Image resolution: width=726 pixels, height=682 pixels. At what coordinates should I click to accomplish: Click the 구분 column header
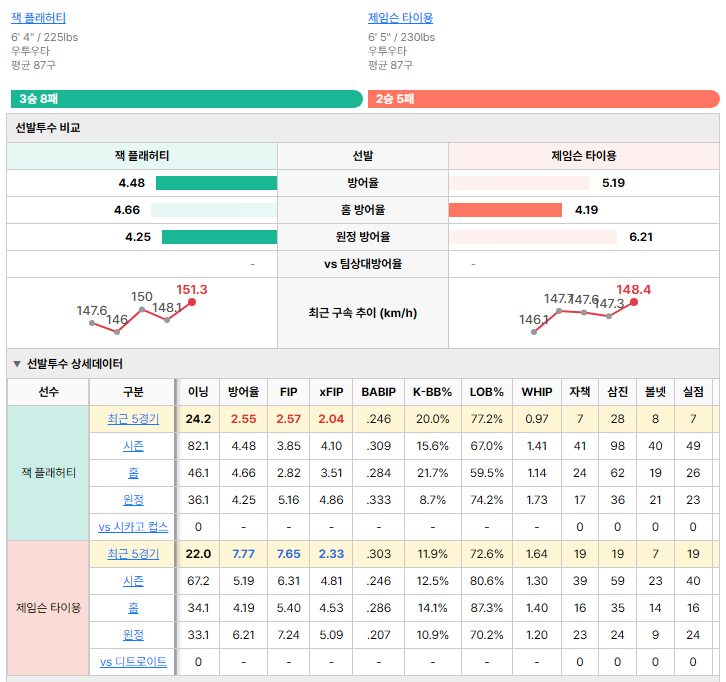pyautogui.click(x=133, y=392)
